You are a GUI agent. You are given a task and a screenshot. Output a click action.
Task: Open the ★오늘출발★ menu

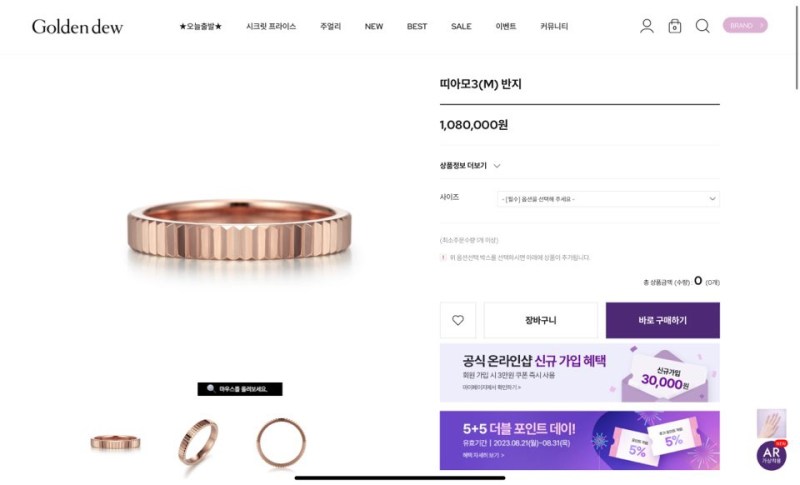[x=201, y=27]
